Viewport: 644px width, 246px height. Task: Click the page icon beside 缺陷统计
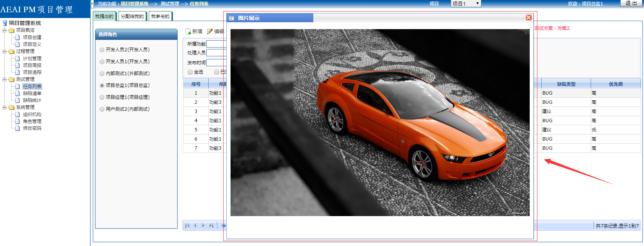18,100
